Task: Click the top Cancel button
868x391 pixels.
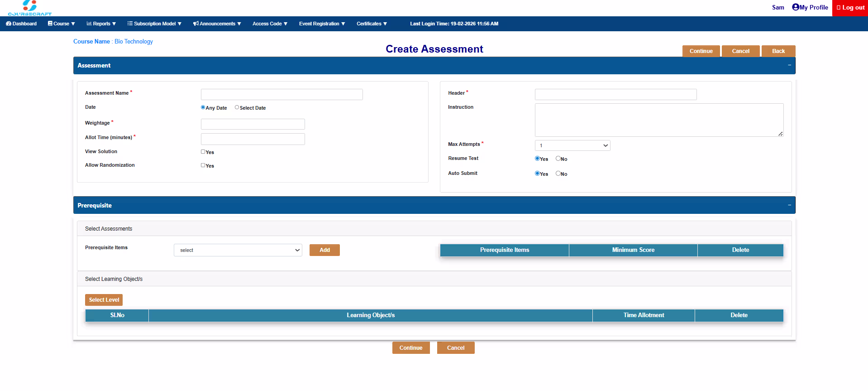Action: pos(741,51)
